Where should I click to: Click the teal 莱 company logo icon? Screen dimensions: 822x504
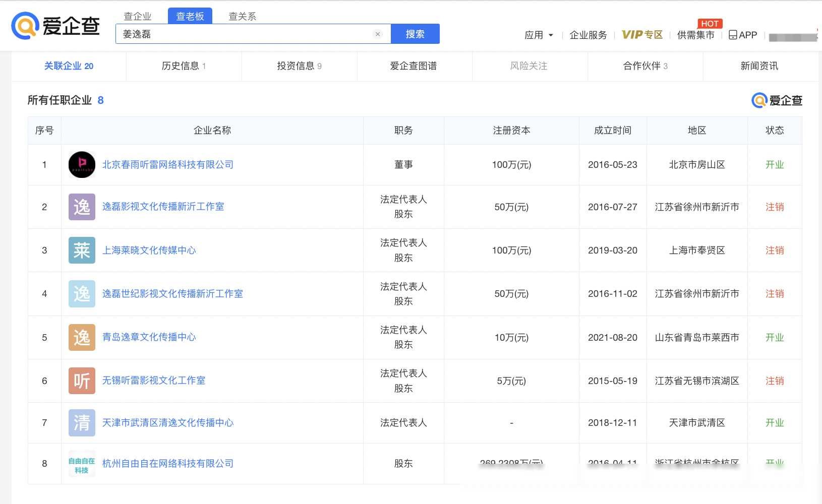point(82,250)
